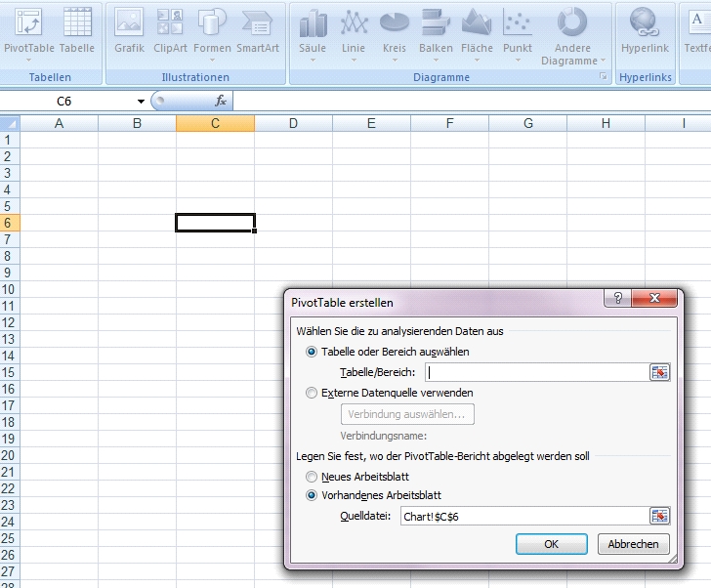Screen dimensions: 711x588
Task: Insert a SmartArt graphic
Action: (x=257, y=32)
